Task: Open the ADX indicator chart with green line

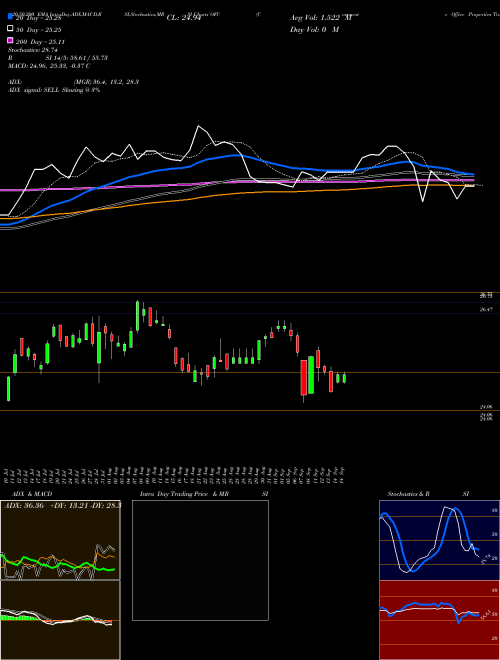Action: pyautogui.click(x=60, y=540)
